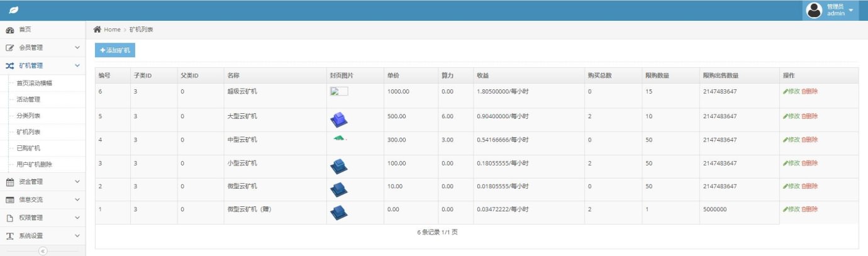Image resolution: width=868 pixels, height=256 pixels.
Task: Open 分类列表 in the sidebar submenu
Action: pos(28,116)
